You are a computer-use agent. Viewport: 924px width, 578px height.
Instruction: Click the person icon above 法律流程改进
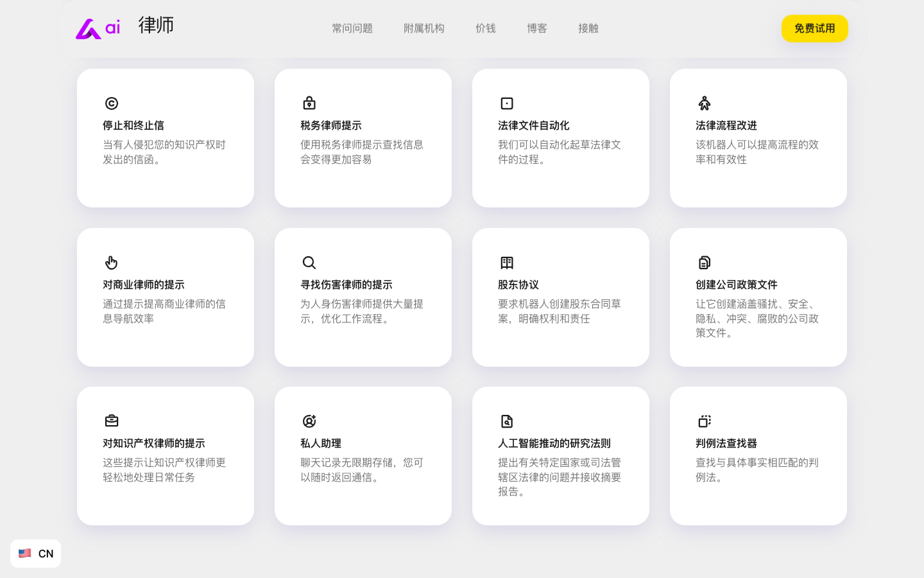(705, 103)
